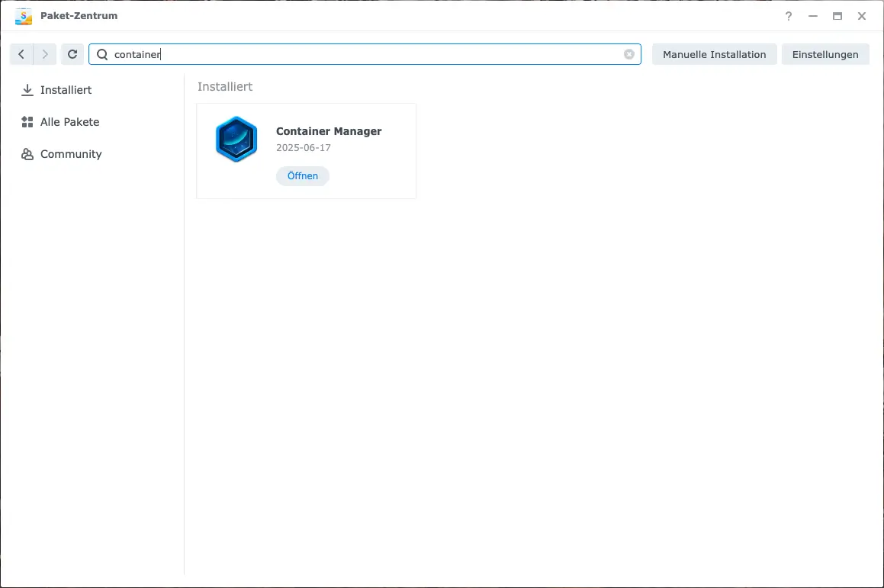This screenshot has width=884, height=588.
Task: Refresh the package list
Action: tap(72, 54)
